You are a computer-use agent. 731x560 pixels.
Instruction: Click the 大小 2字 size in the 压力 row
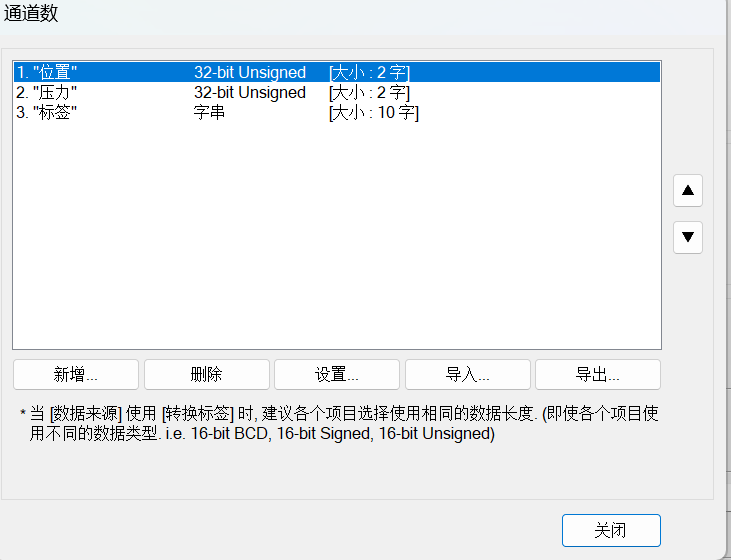point(369,92)
